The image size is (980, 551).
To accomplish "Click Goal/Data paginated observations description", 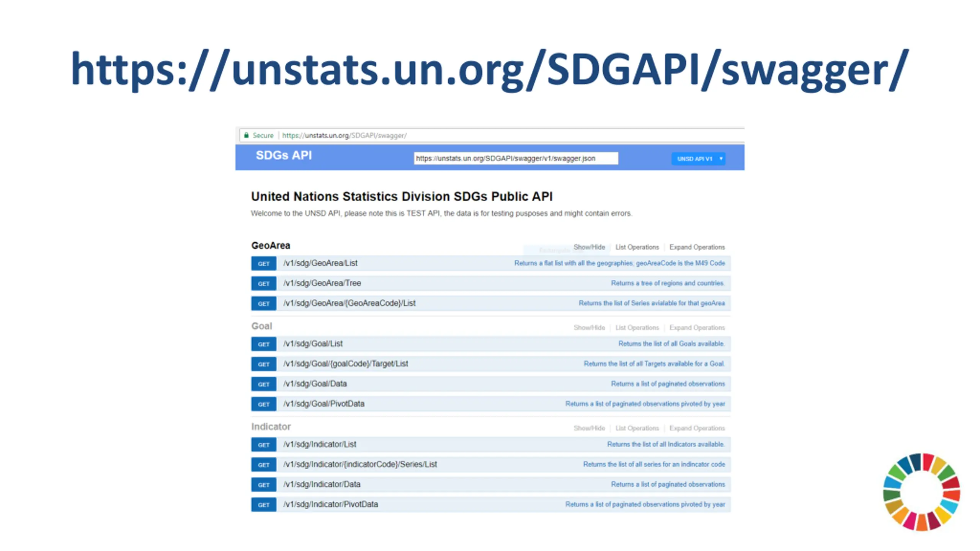I will point(668,384).
